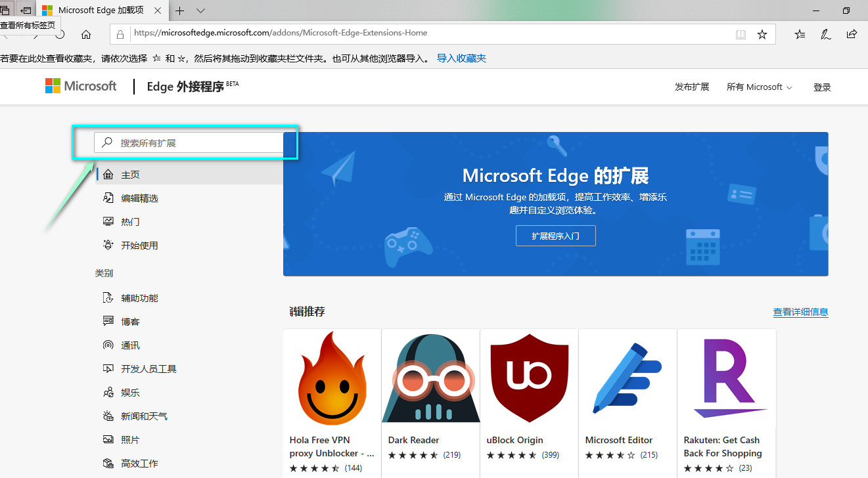Image resolution: width=868 pixels, height=478 pixels.
Task: Add page to favorites with star icon
Action: (762, 34)
